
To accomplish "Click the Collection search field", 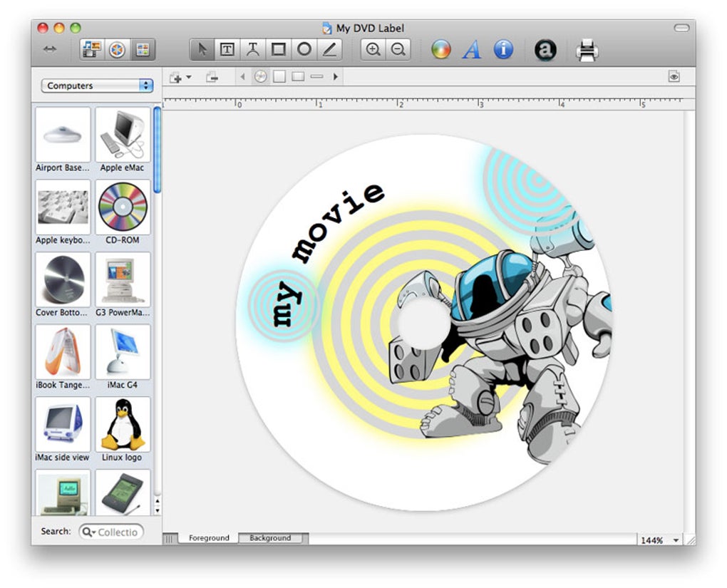I will pos(111,532).
